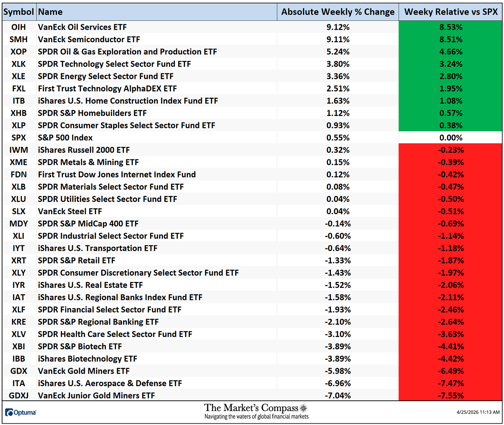Screen dimensions: 504x425
Task: Select SPDR S&P MidCap 400 ETF
Action: [88, 224]
